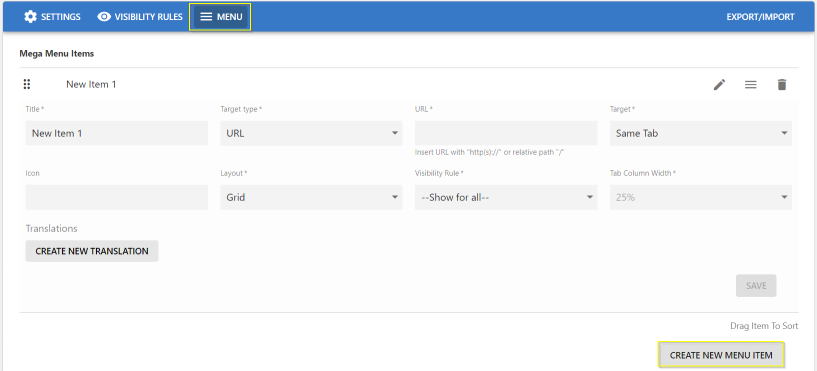Click the Create New Menu Item button
This screenshot has height=371, width=817.
(x=721, y=355)
